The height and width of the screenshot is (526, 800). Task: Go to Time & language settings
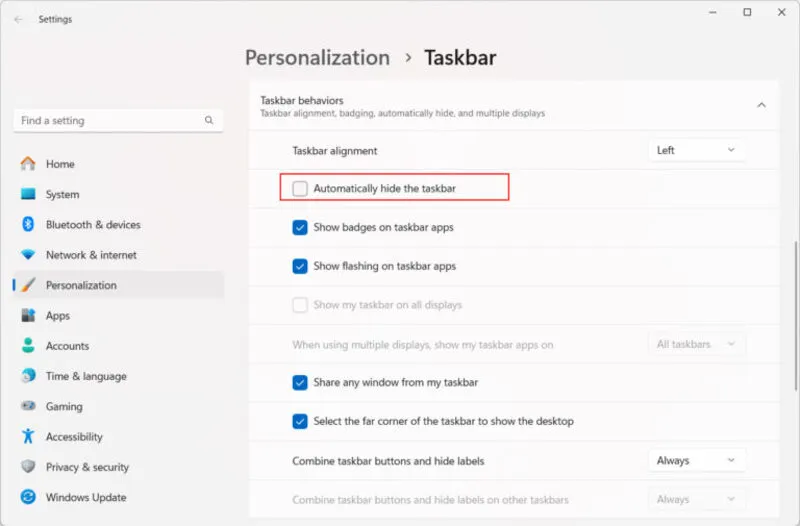pos(86,376)
